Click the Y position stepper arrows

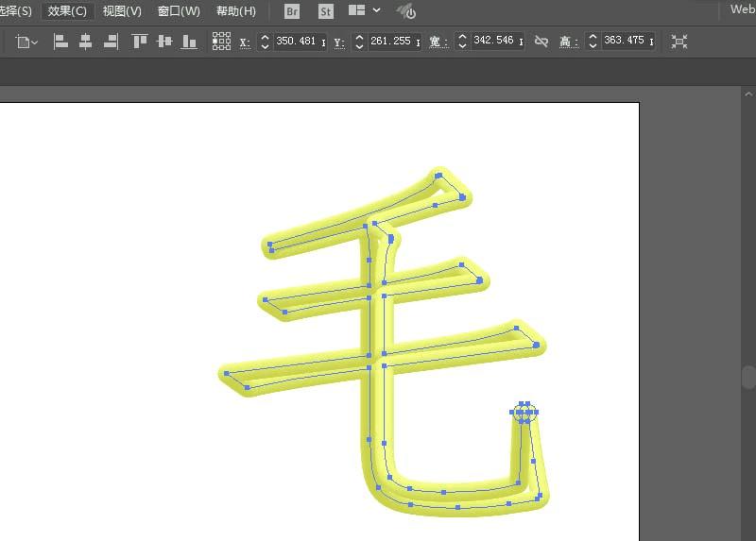[359, 42]
